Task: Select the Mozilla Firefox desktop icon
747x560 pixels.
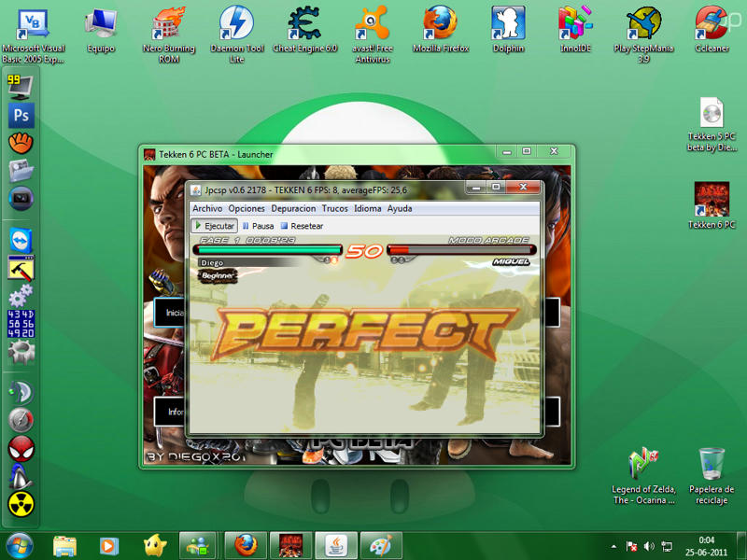Action: point(441,31)
